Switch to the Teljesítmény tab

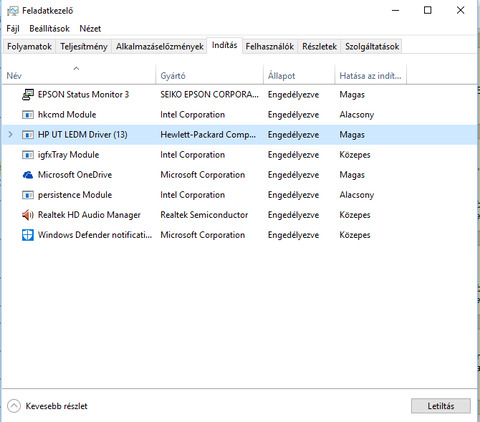[x=84, y=46]
